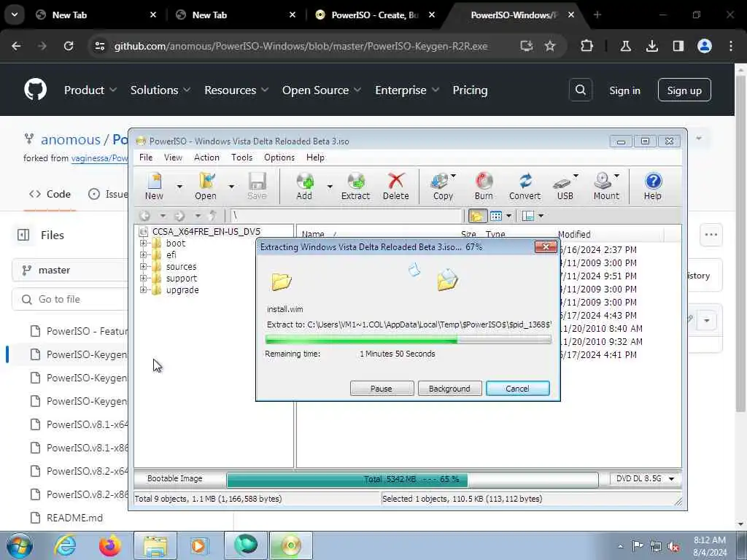
Task: Cancel the extraction
Action: (518, 389)
